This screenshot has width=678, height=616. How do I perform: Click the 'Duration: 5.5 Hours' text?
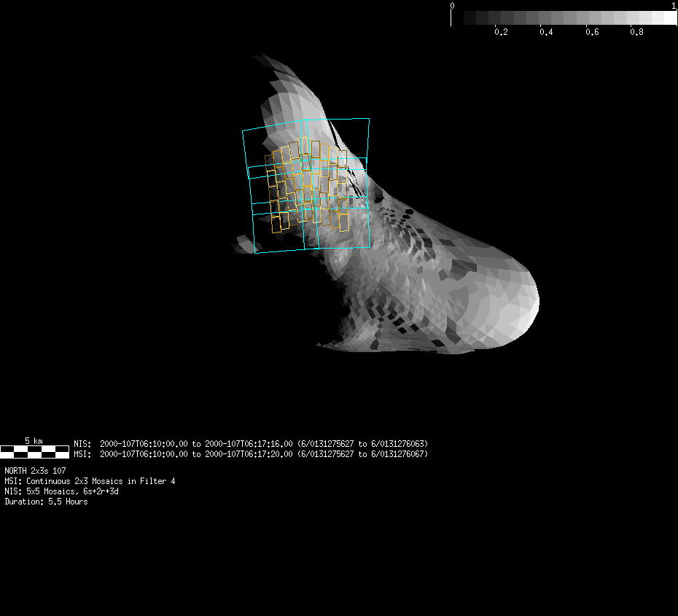pyautogui.click(x=46, y=502)
